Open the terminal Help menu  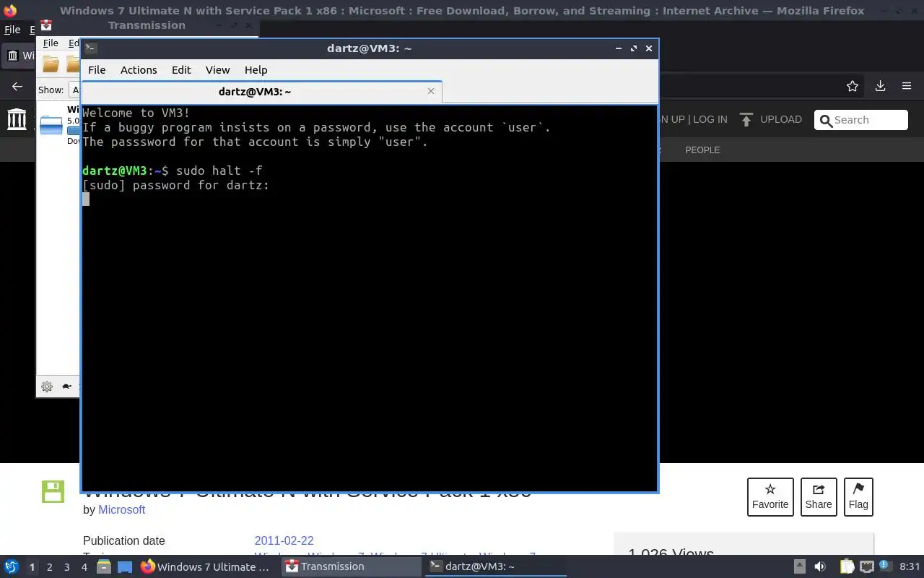click(256, 70)
